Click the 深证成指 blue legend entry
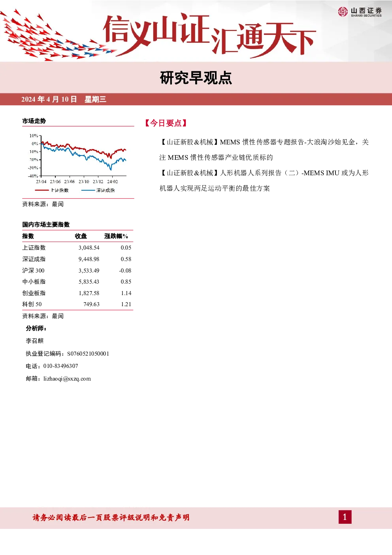Viewport: 392px width, 555px height. [98, 190]
